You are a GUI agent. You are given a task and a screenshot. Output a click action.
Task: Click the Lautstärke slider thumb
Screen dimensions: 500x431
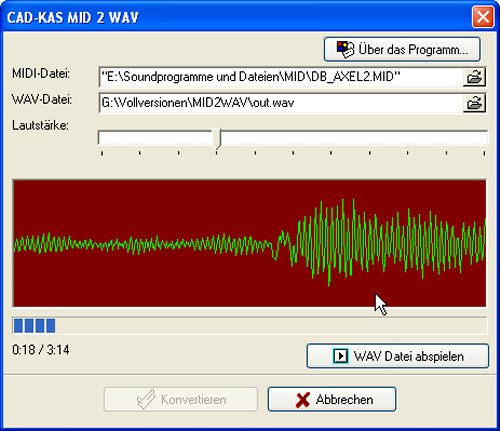click(217, 139)
